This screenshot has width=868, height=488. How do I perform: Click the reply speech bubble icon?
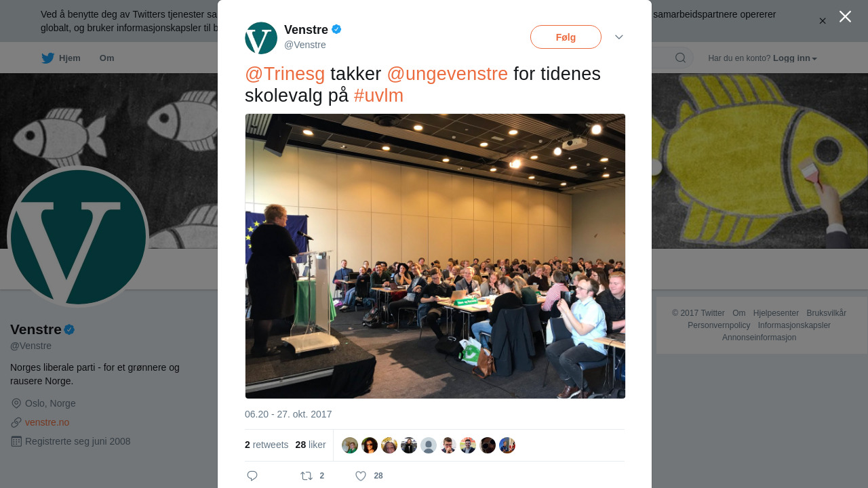click(252, 476)
